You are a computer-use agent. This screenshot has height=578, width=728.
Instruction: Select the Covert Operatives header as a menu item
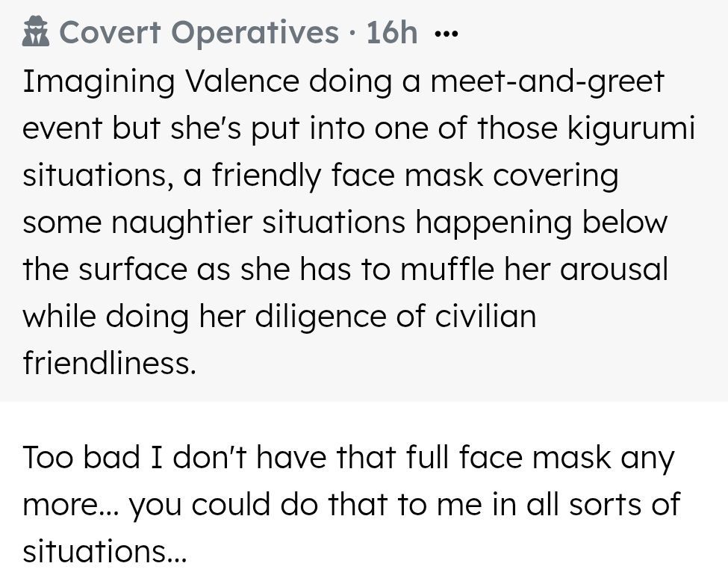198,31
